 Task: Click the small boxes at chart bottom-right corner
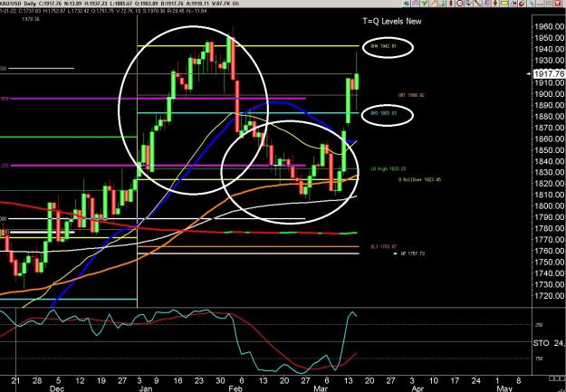click(558, 378)
